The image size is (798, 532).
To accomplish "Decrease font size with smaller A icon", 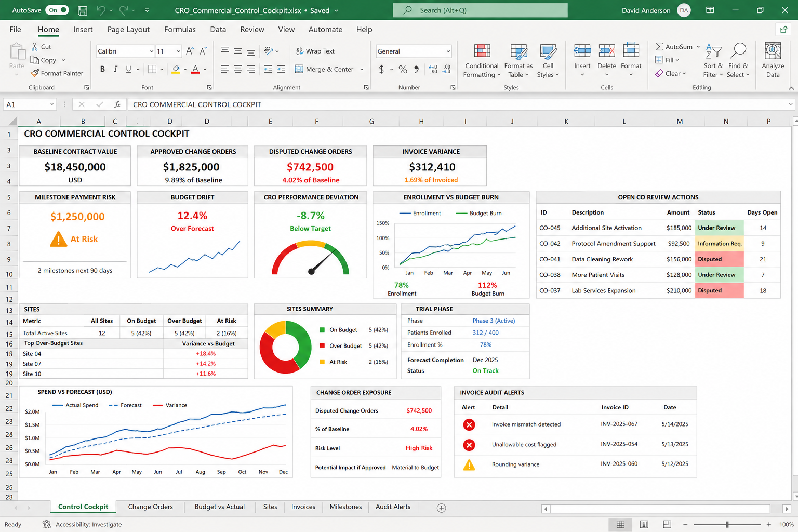I will pyautogui.click(x=203, y=51).
